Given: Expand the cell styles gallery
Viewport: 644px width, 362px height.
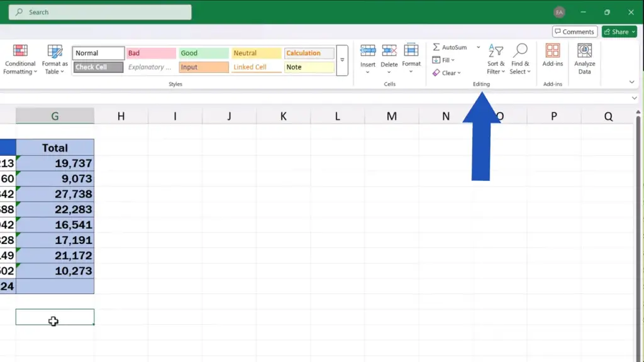Looking at the screenshot, I should [x=342, y=60].
